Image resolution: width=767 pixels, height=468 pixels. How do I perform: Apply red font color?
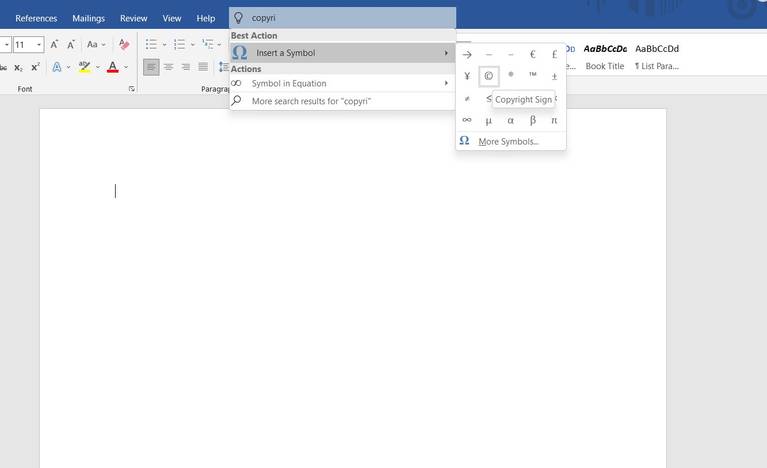(x=113, y=67)
